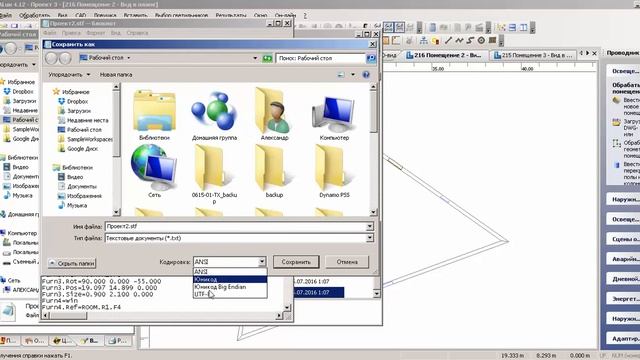Open the Библиотеки folder icon
The height and width of the screenshot is (360, 640).
pyautogui.click(x=154, y=115)
